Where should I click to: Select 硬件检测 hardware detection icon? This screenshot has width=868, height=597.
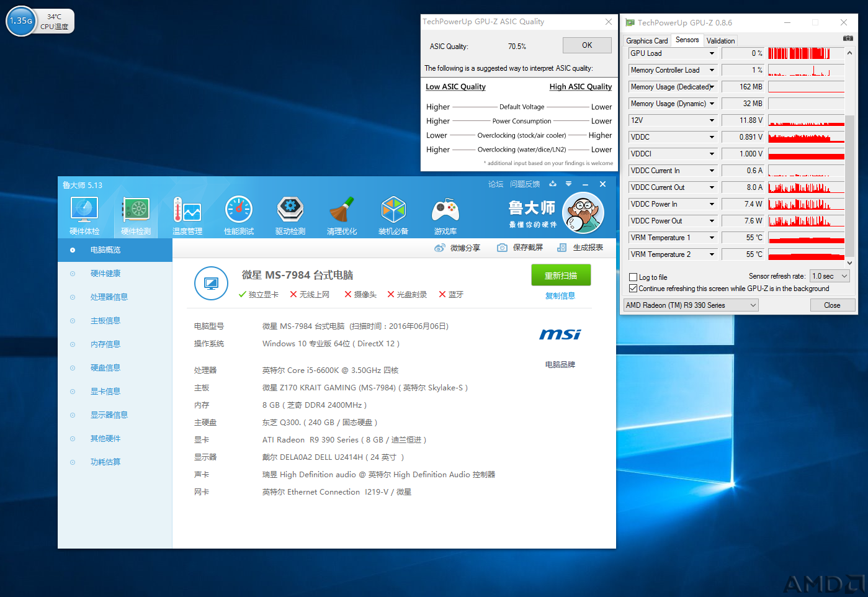point(136,210)
